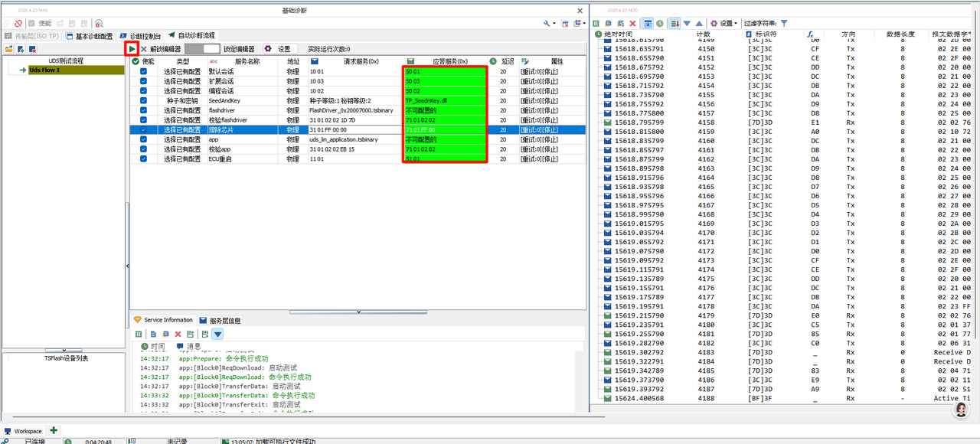This screenshot has width=980, height=444.
Task: Select the Workspace tab at bottom
Action: 23,431
